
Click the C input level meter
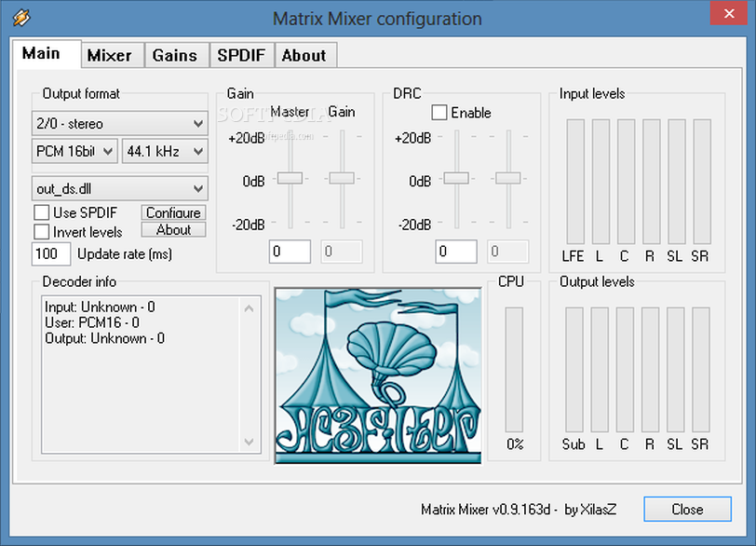click(626, 182)
